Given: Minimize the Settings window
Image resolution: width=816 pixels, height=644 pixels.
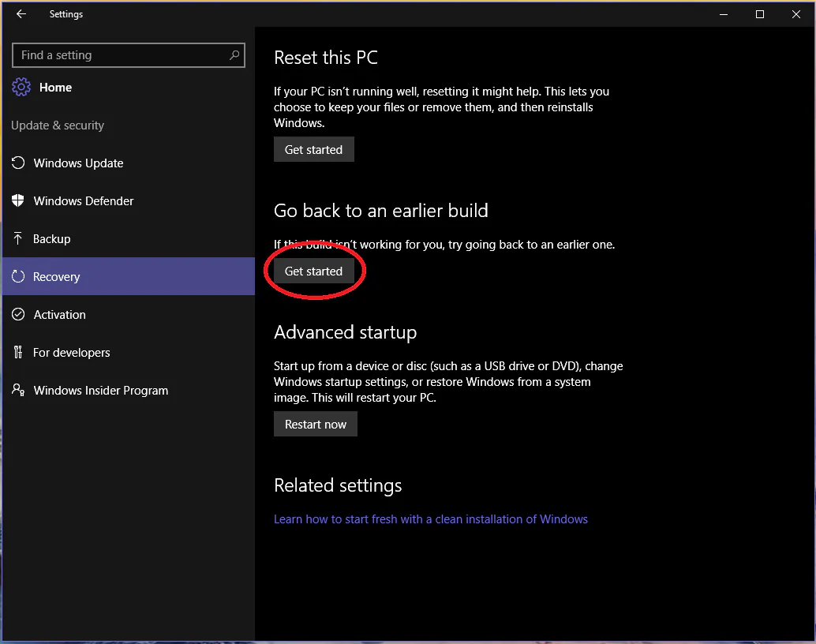Looking at the screenshot, I should coord(724,14).
